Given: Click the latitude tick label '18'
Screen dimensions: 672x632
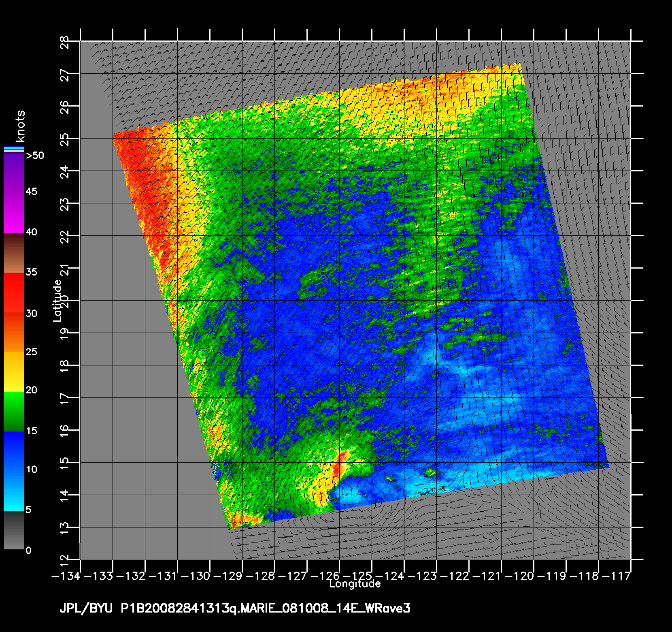Looking at the screenshot, I should pos(64,365).
